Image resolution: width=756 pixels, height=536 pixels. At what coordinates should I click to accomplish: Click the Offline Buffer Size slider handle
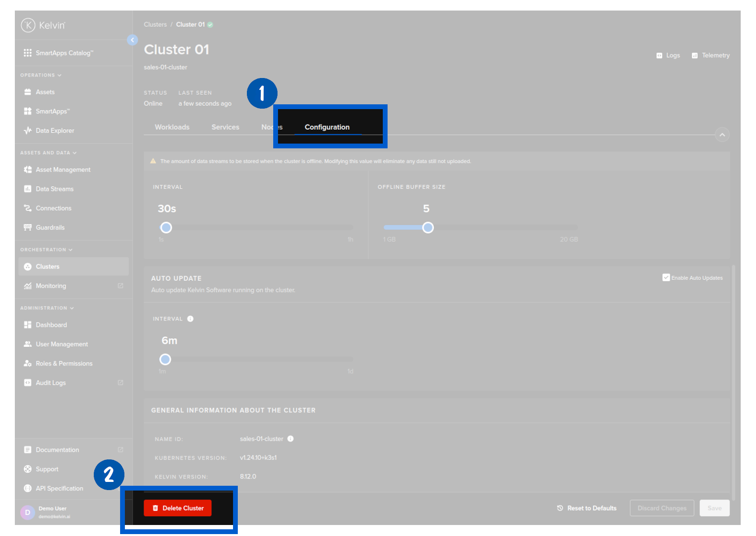428,228
